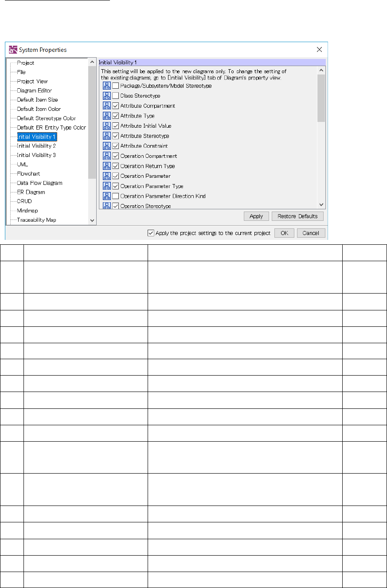Click diagram icon beside Attribute Stereotype
Image resolution: width=387 pixels, height=588 pixels.
(x=106, y=136)
